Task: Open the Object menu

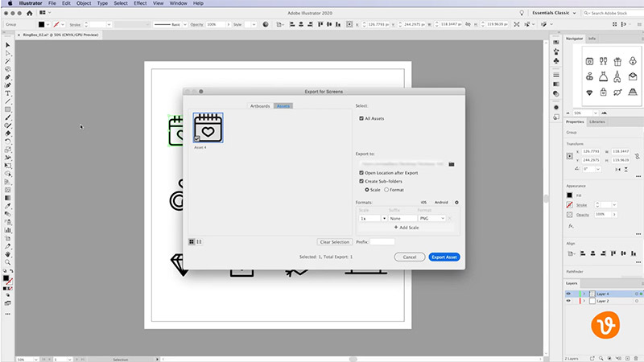Action: [x=84, y=3]
